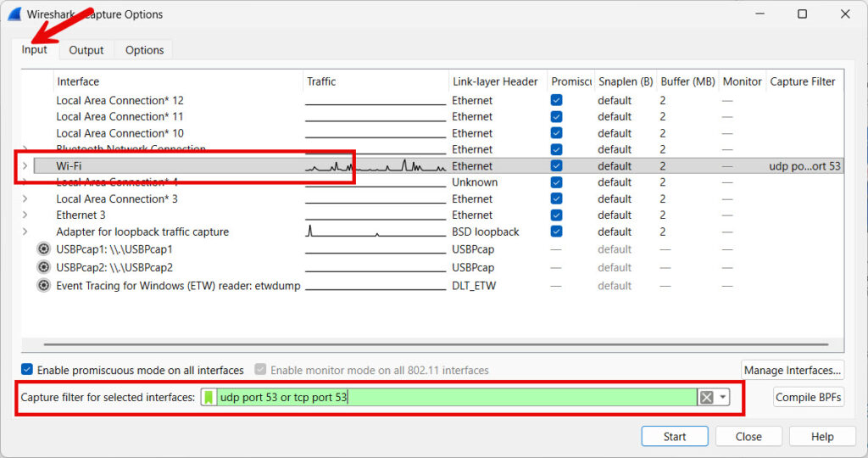The width and height of the screenshot is (868, 458).
Task: Uncheck promiscuous checkbox for Ethernet 3
Action: (x=556, y=215)
